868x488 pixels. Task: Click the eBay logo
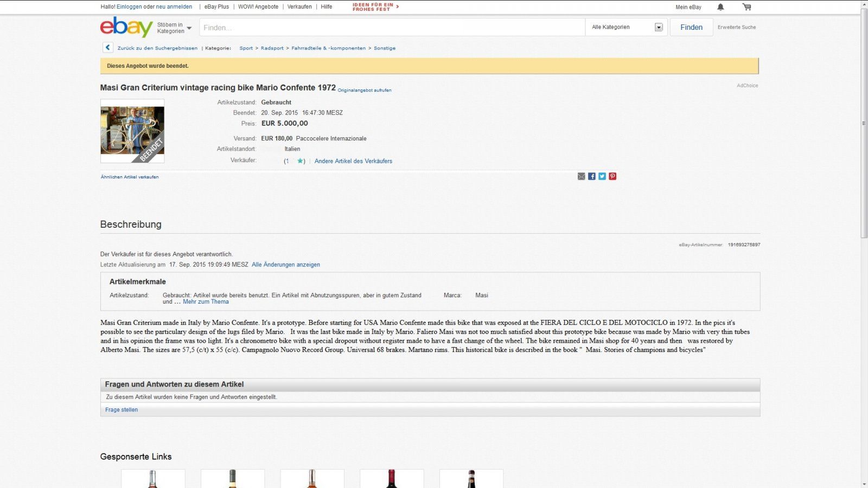tap(126, 27)
